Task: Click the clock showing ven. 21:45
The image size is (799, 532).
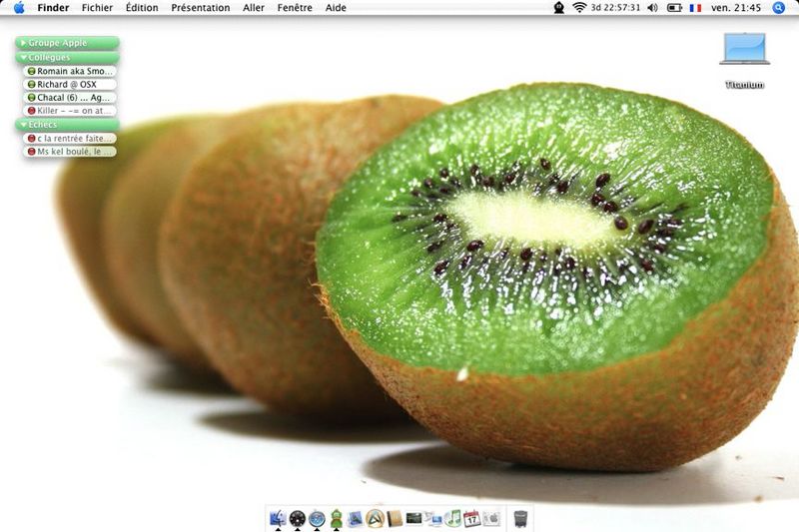Action: click(736, 8)
